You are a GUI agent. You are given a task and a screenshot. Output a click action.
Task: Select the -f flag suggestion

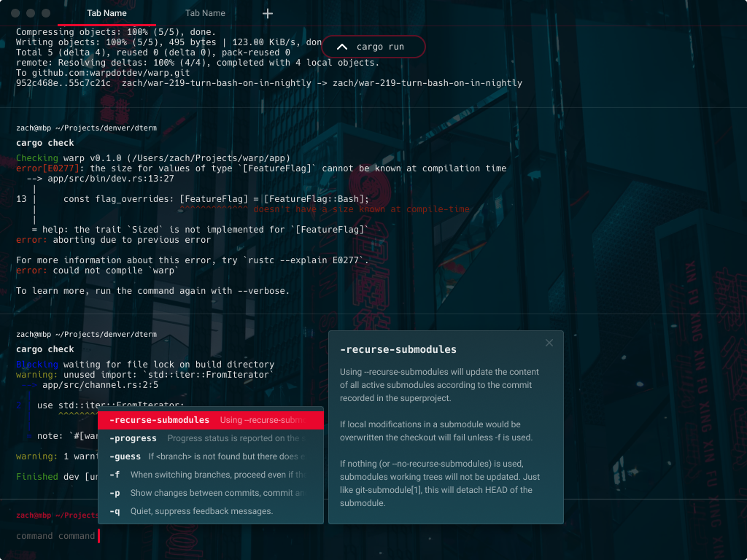tap(115, 475)
